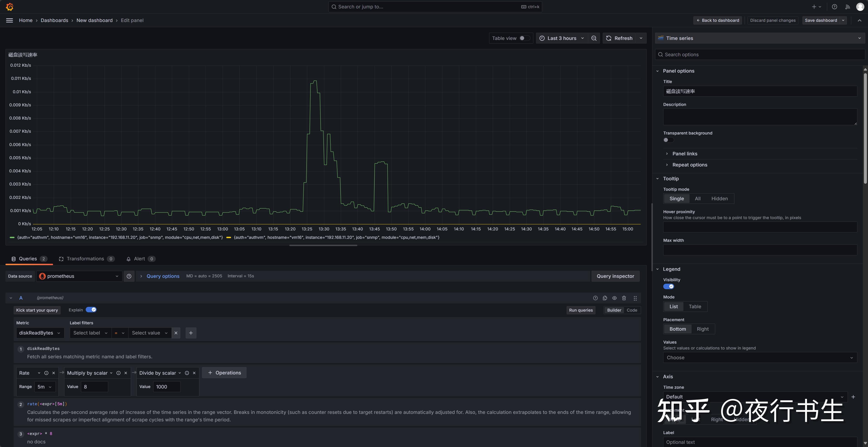The image size is (868, 447).
Task: Open the prometheus data source dropdown
Action: click(79, 276)
